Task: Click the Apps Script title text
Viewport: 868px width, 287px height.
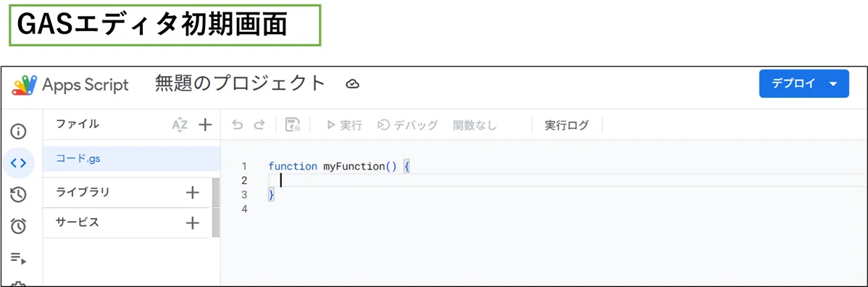Action: (85, 85)
